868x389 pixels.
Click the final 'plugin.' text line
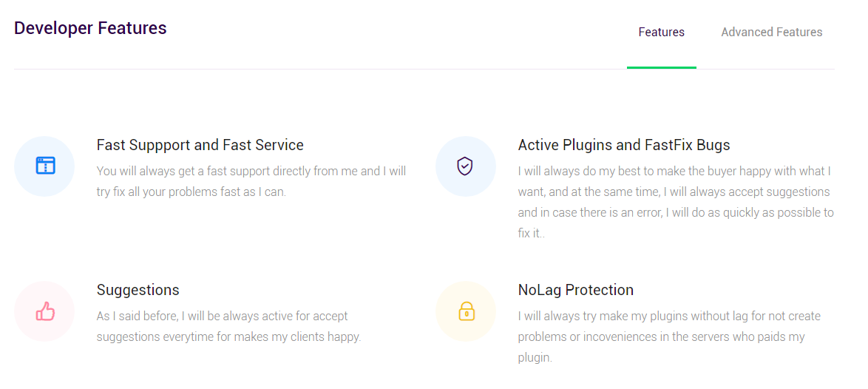click(x=535, y=358)
